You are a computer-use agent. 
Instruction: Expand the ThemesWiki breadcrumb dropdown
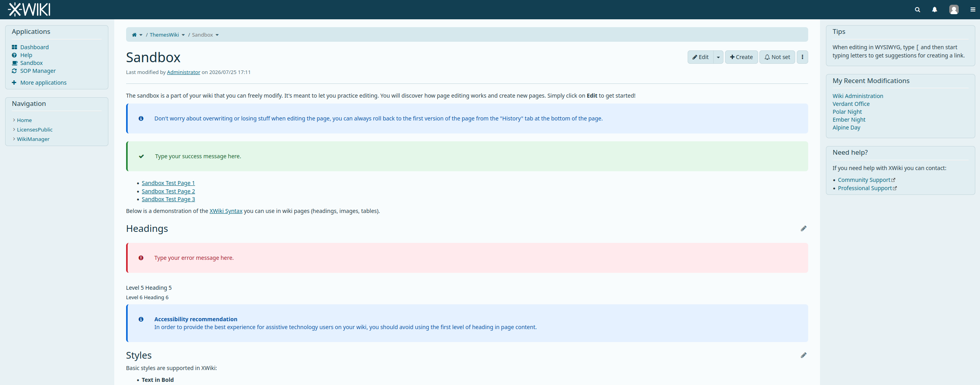183,35
